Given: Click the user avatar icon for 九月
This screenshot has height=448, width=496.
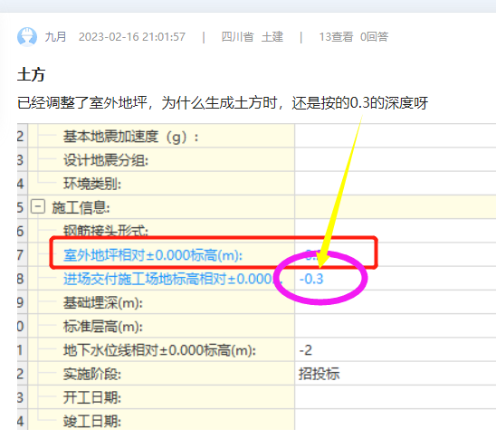Looking at the screenshot, I should pos(27,37).
